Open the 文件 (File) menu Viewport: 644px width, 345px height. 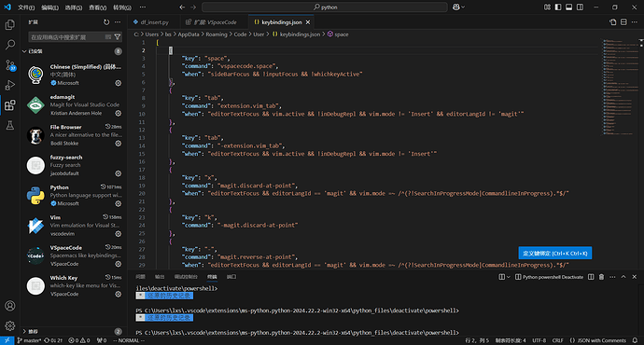[26, 7]
